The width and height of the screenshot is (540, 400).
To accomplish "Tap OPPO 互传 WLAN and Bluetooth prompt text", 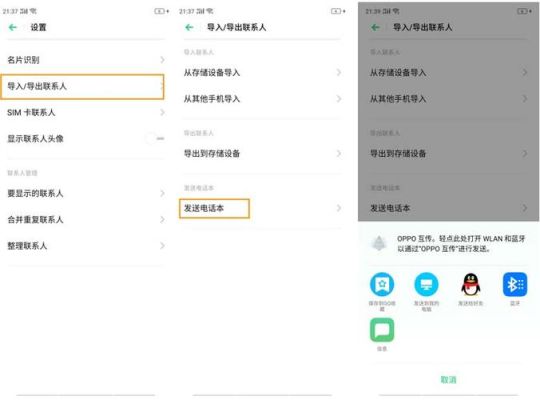I will pos(461,244).
